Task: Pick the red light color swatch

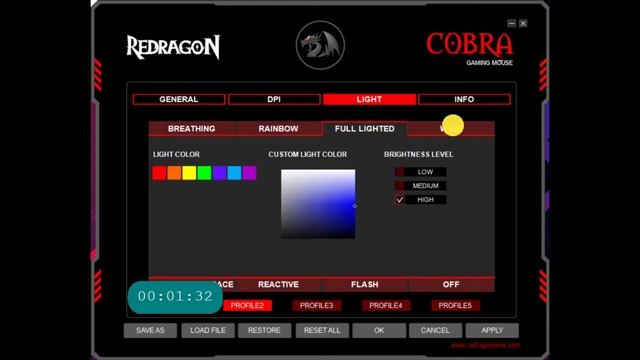Action: [159, 173]
